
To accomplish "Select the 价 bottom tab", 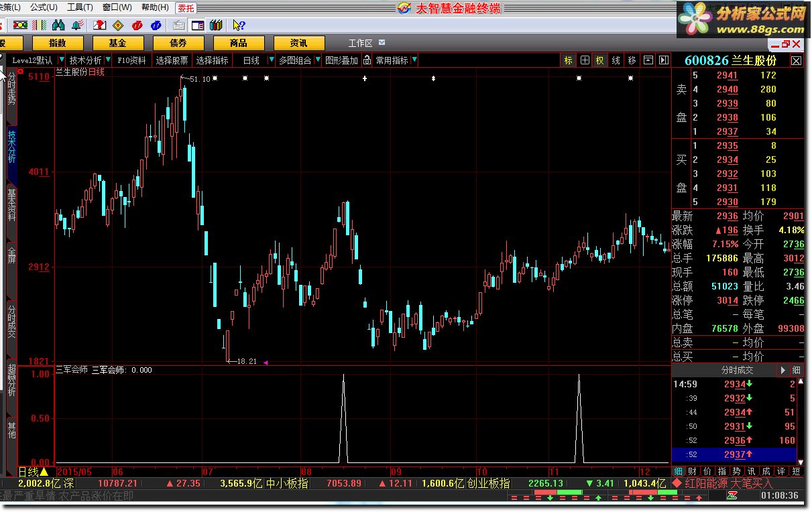I will (x=707, y=472).
